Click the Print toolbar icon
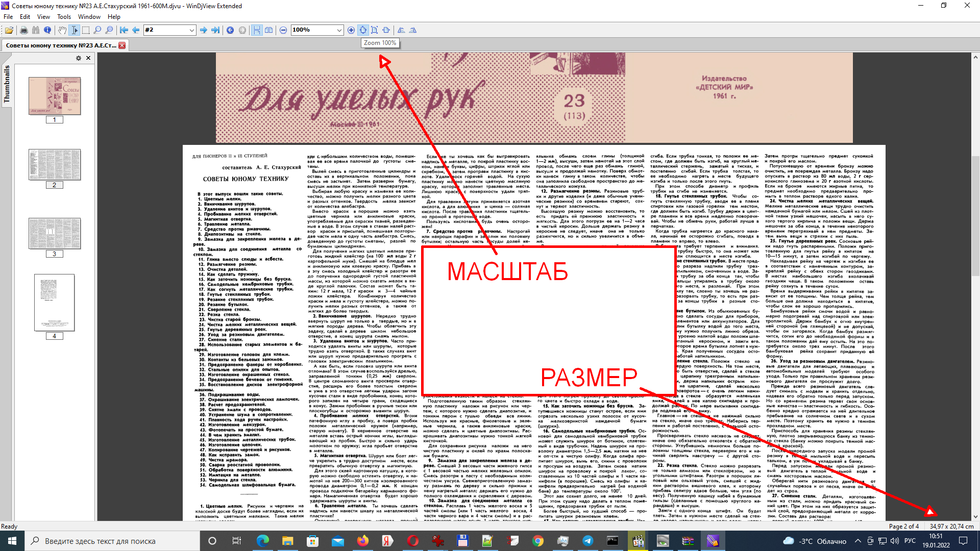Image resolution: width=980 pixels, height=551 pixels. pos(24,30)
